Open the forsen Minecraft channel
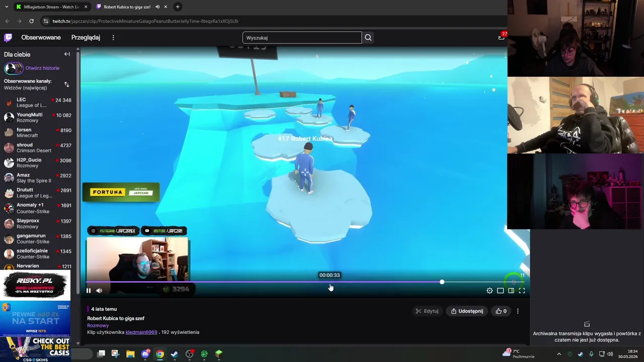644x362 pixels. (39, 133)
